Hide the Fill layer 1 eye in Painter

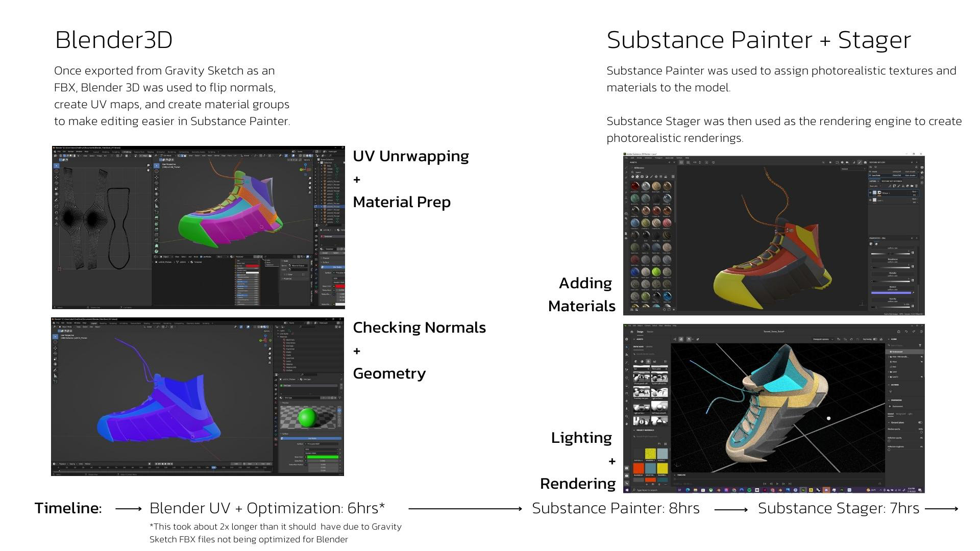[x=870, y=193]
